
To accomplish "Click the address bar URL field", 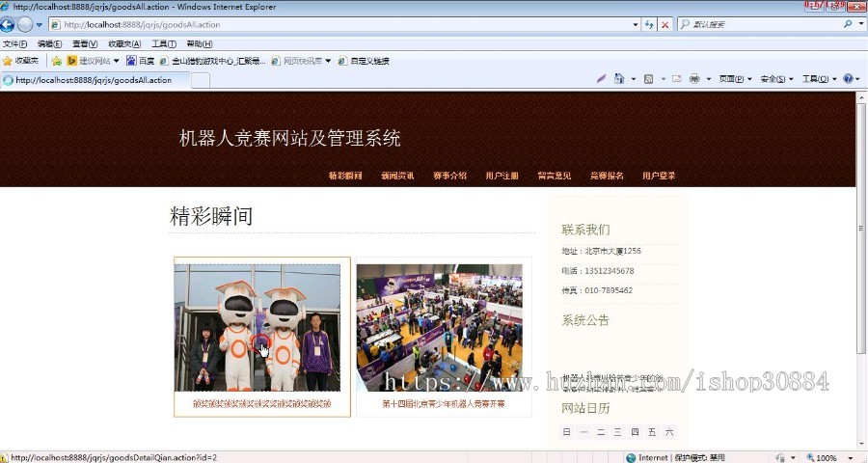I will pyautogui.click(x=339, y=24).
